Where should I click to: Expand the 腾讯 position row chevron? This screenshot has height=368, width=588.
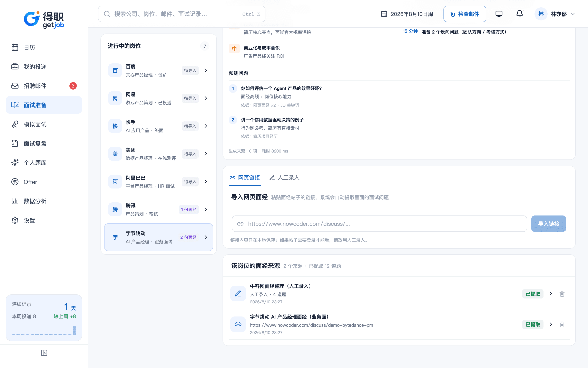206,209
